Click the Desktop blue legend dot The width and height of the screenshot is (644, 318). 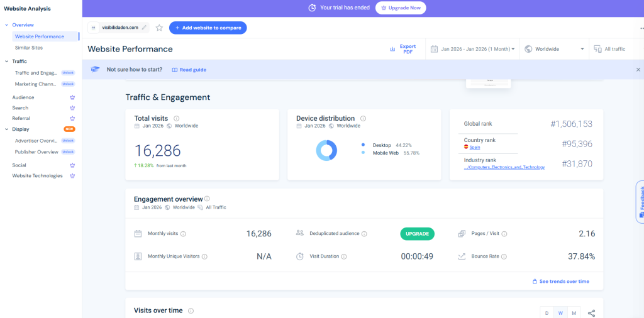pos(363,145)
